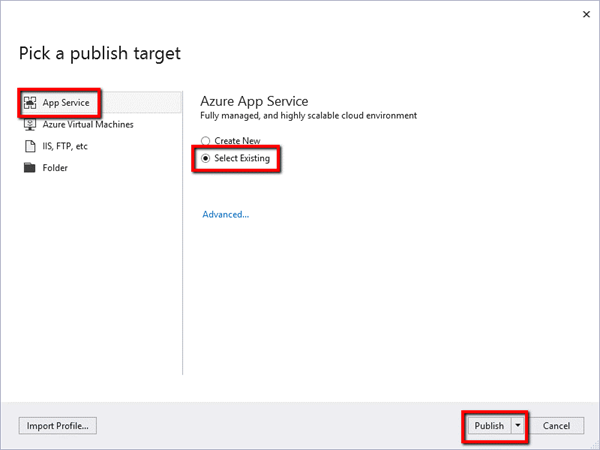The image size is (600, 450).
Task: Close the dialog with the X button
Action: (x=586, y=14)
